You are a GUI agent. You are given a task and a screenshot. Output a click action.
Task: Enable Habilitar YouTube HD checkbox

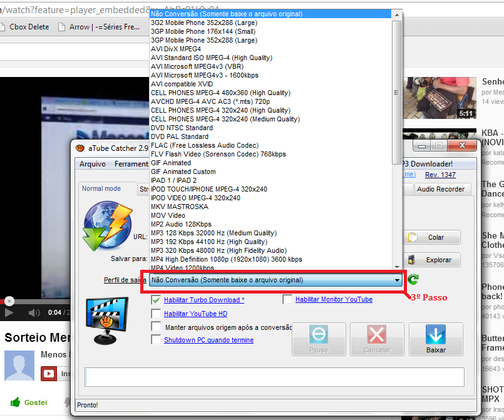[x=157, y=314]
